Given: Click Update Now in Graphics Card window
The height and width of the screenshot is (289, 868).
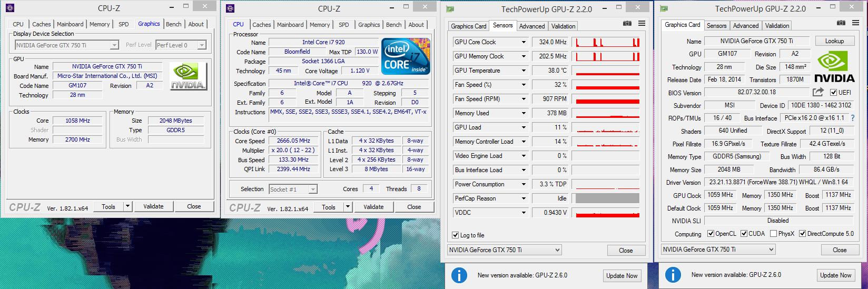Looking at the screenshot, I should (x=836, y=275).
